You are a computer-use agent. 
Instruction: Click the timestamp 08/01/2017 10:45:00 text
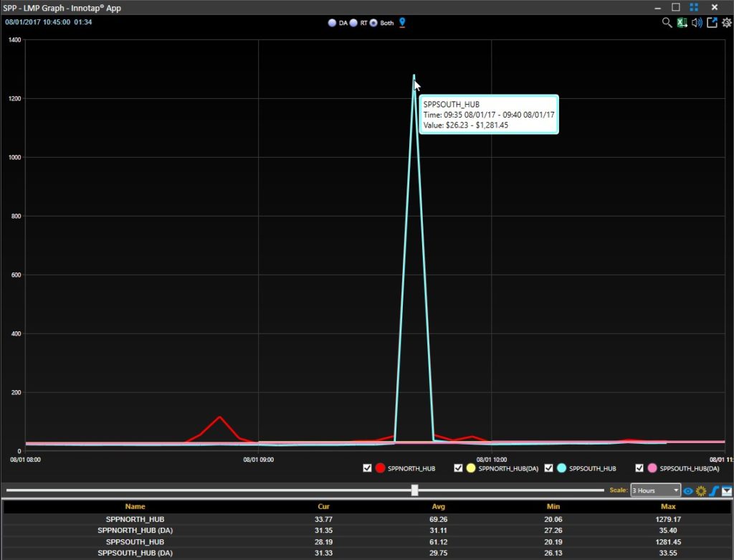click(x=37, y=22)
